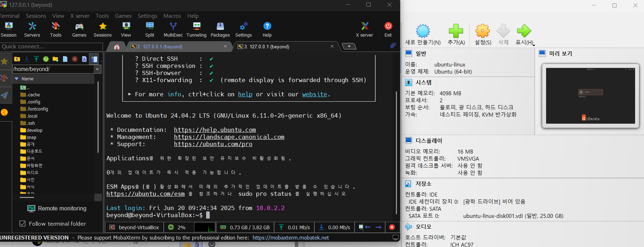Click the View toolbar icon
The image size is (644, 247).
(x=126, y=29)
